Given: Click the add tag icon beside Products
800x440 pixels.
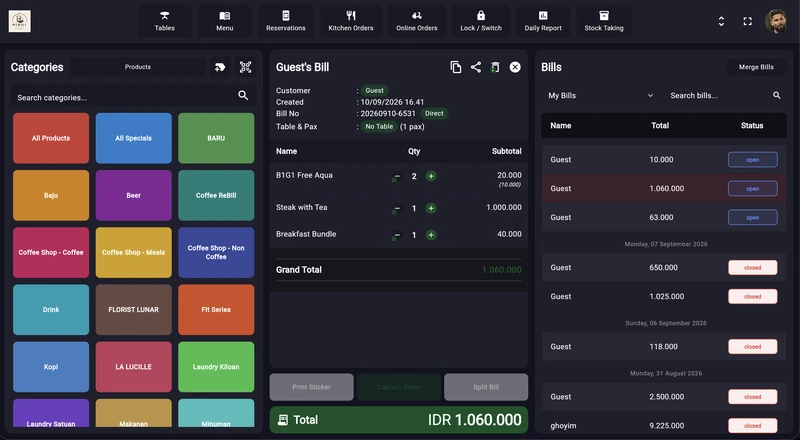Looking at the screenshot, I should (220, 67).
